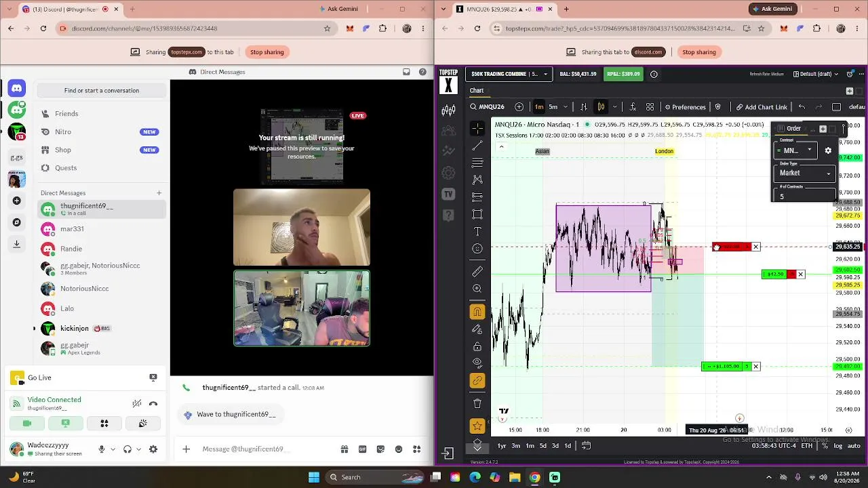The width and height of the screenshot is (868, 488).
Task: Toggle Discord noise suppression icon
Action: click(x=137, y=403)
